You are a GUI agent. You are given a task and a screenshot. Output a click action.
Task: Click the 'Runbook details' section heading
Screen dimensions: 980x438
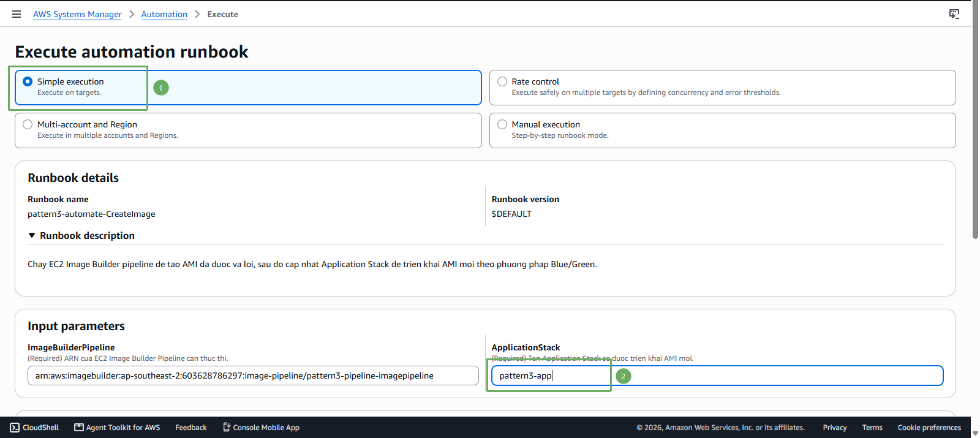73,178
